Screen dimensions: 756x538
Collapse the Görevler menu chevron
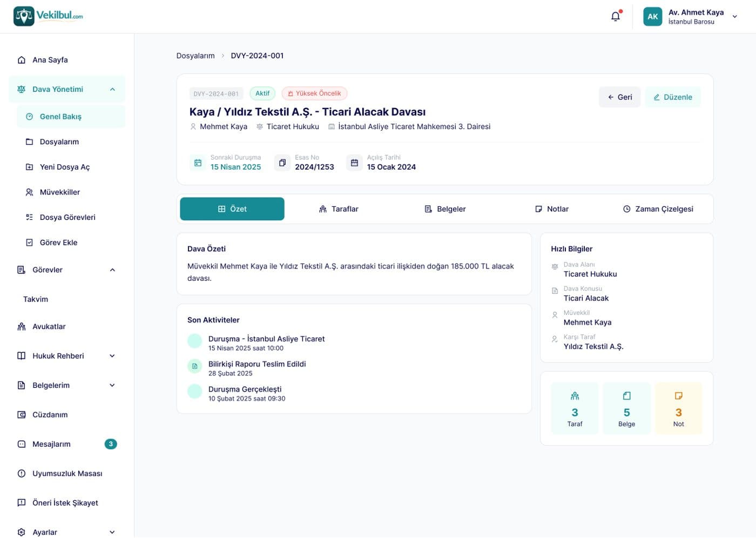112,270
